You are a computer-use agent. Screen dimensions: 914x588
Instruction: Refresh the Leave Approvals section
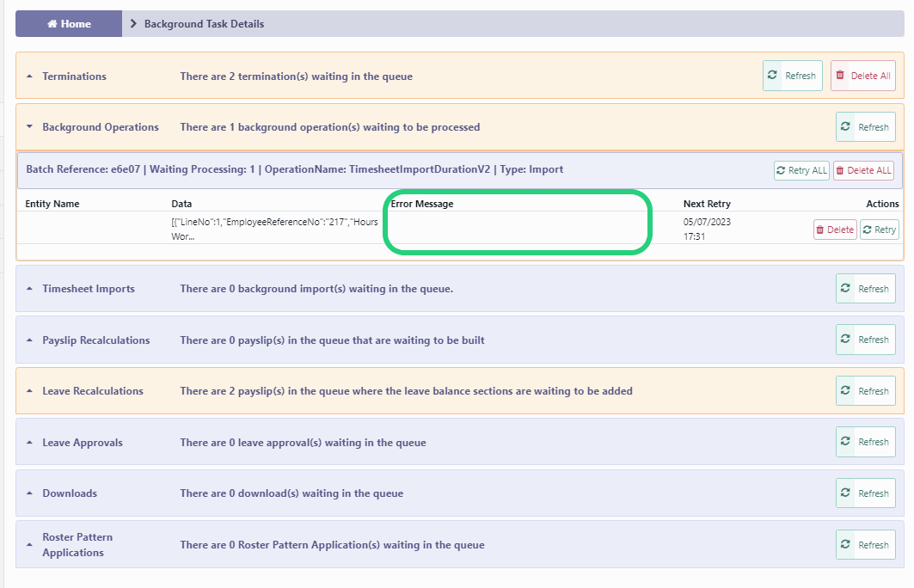point(866,442)
